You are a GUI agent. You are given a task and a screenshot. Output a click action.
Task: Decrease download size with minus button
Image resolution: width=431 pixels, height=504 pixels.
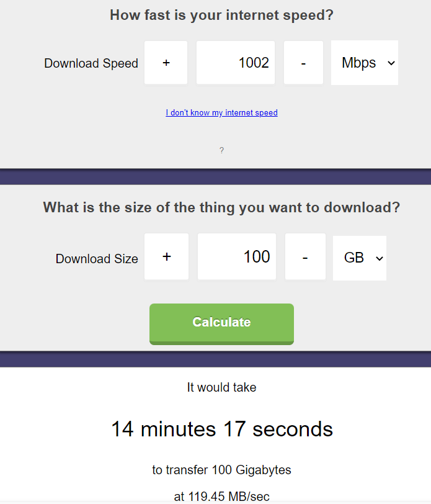click(305, 257)
